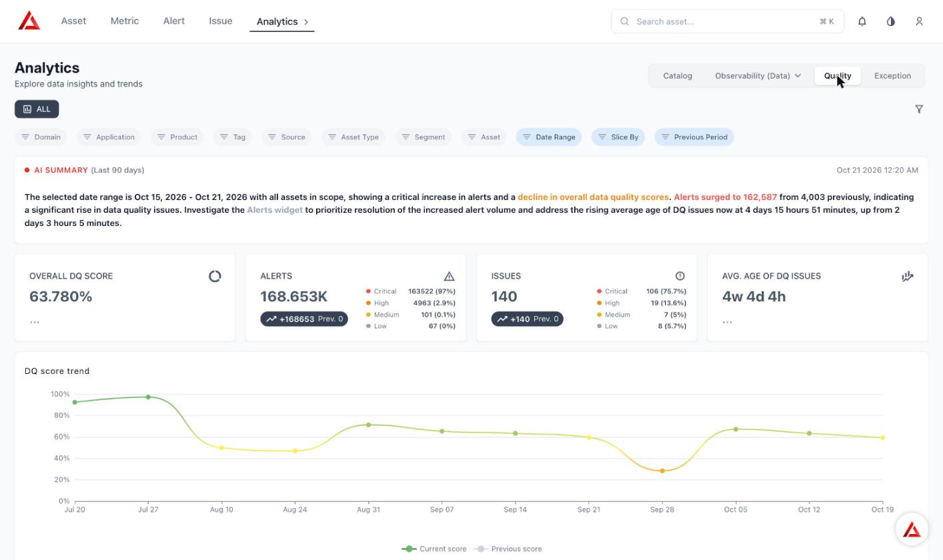The image size is (943, 560).
Task: Click the Issues +140 trend badge
Action: [x=528, y=319]
